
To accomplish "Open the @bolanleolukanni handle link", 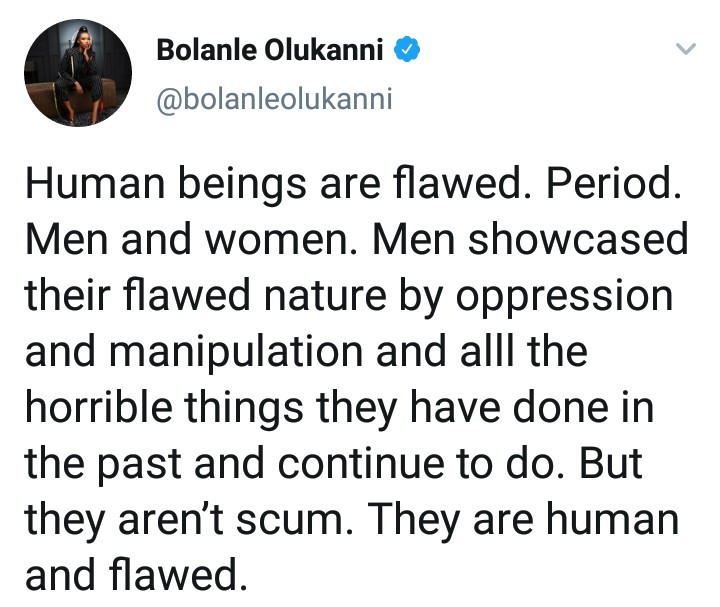I will coord(275,99).
